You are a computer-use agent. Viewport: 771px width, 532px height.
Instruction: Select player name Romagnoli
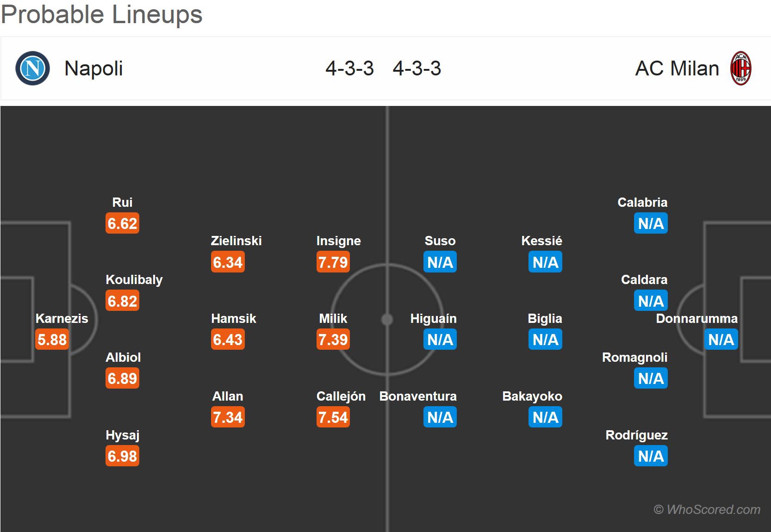634,358
